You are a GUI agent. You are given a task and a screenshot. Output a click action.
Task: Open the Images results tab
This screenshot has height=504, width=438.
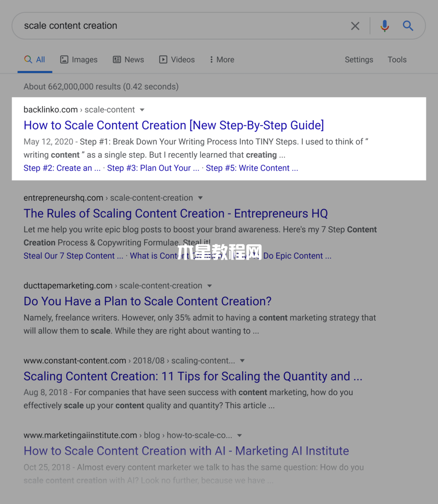tap(79, 60)
